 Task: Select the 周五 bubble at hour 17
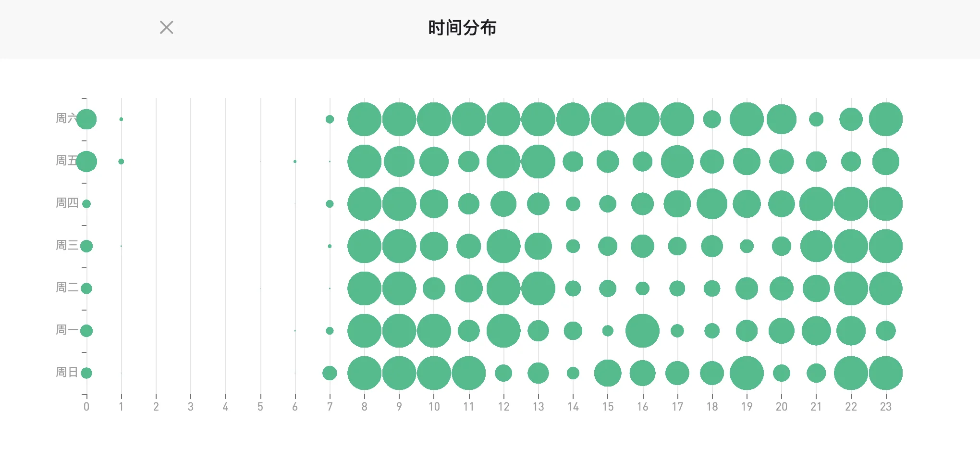click(x=677, y=162)
